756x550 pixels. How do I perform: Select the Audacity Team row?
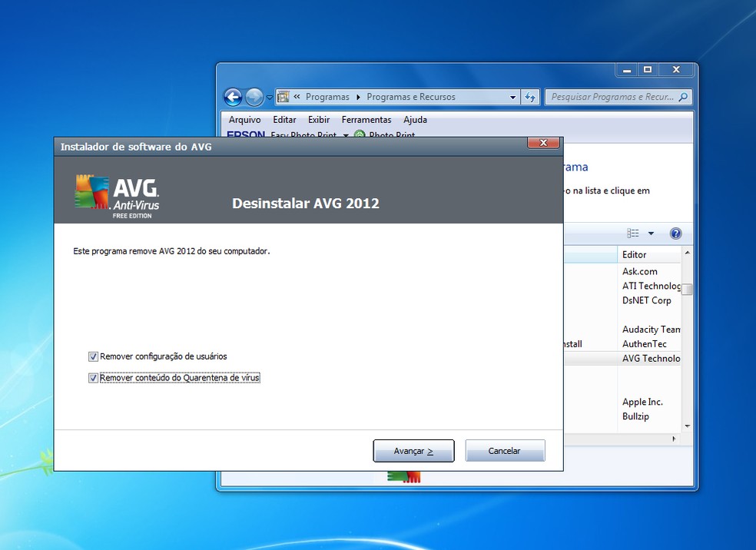point(651,330)
